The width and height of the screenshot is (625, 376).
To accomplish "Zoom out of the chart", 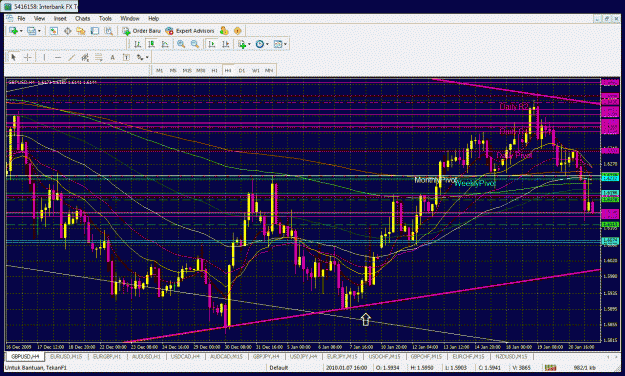I will coord(195,44).
